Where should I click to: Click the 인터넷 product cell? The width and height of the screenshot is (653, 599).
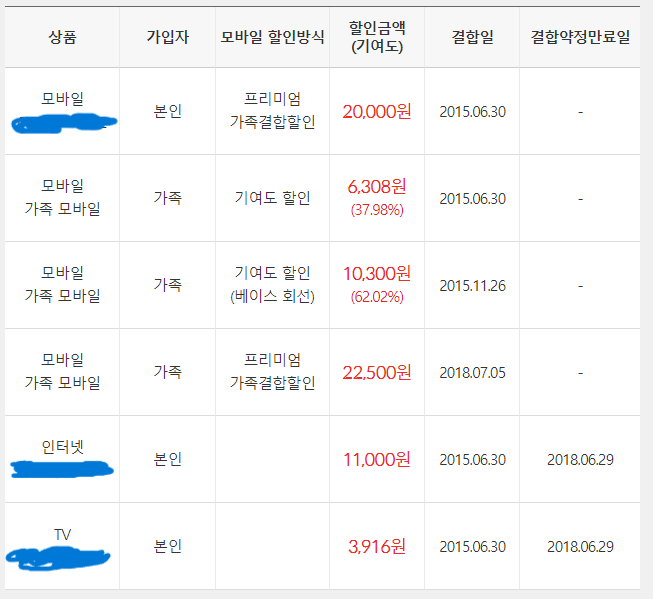click(62, 459)
